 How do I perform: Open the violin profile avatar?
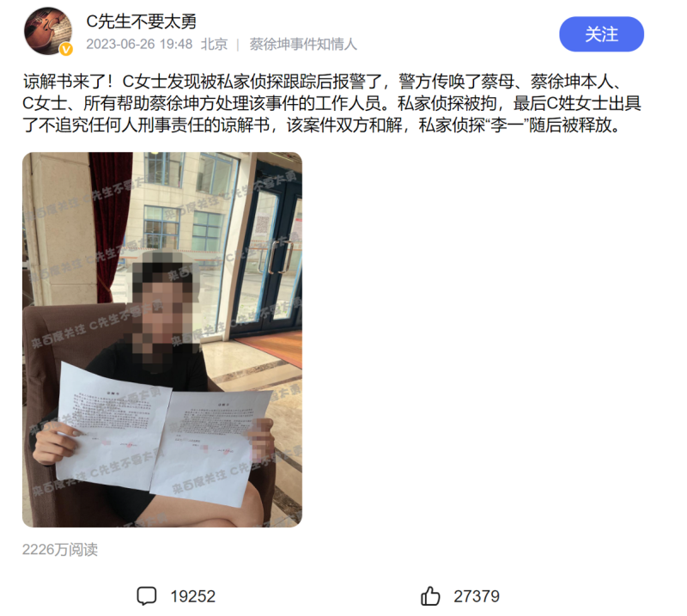coord(48,31)
